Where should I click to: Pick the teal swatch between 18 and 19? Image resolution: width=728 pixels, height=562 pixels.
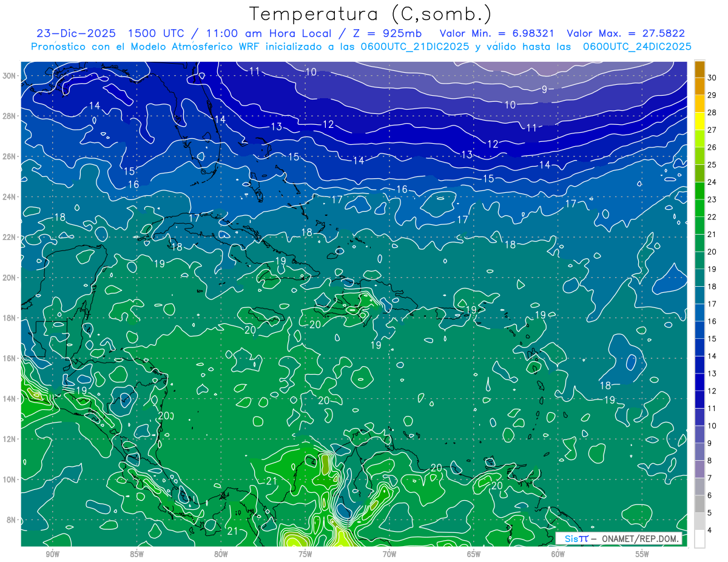700,278
